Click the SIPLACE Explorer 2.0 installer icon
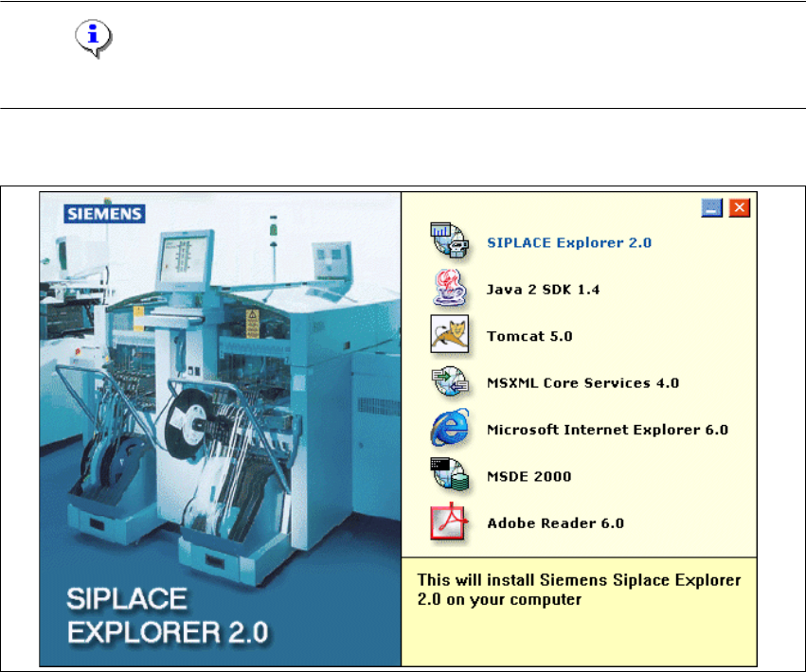The width and height of the screenshot is (806, 672). 450,240
